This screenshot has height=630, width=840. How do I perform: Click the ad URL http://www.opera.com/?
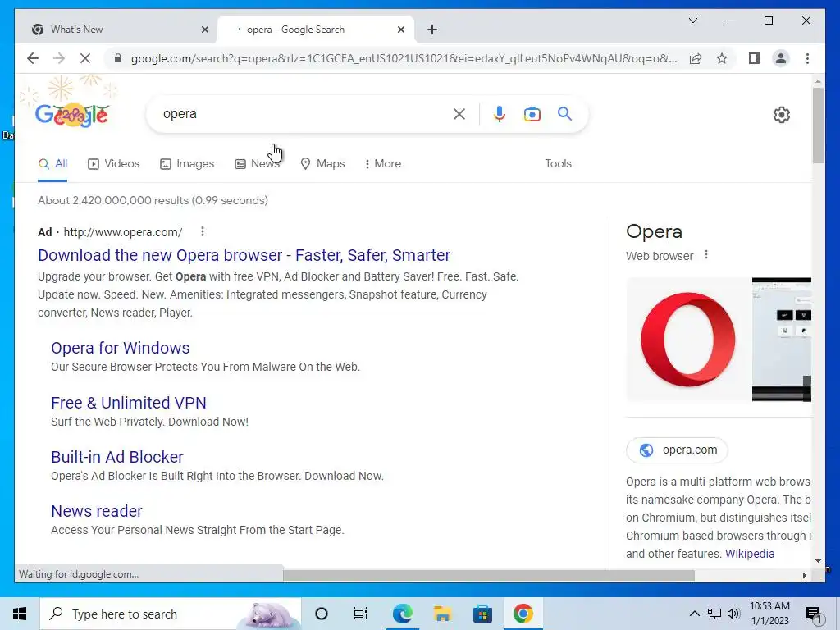point(123,232)
